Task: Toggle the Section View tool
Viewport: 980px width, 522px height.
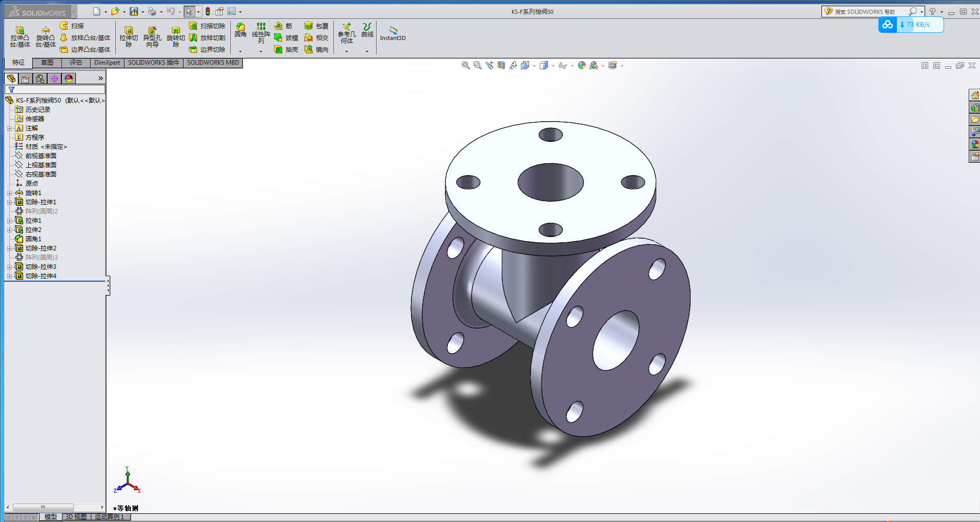Action: coord(501,66)
